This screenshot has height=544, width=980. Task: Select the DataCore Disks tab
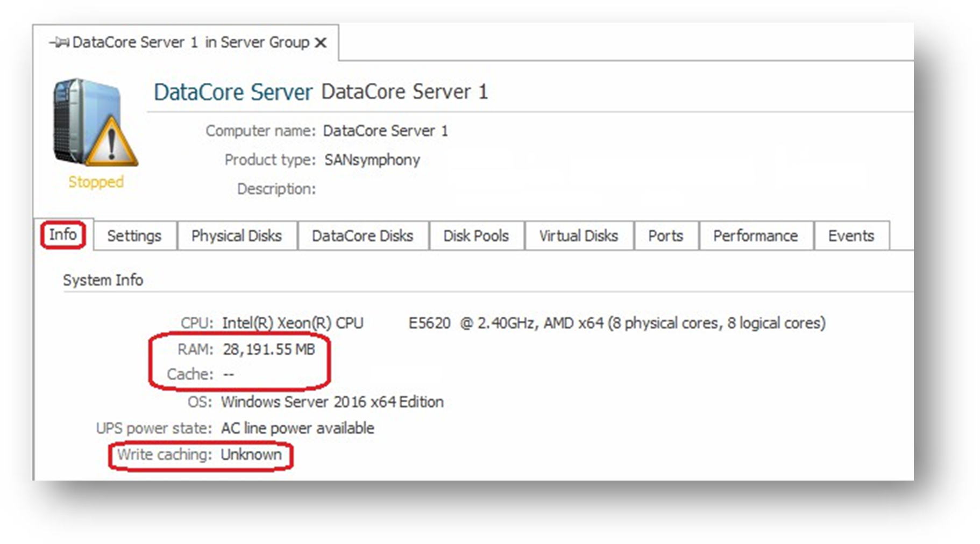point(362,236)
